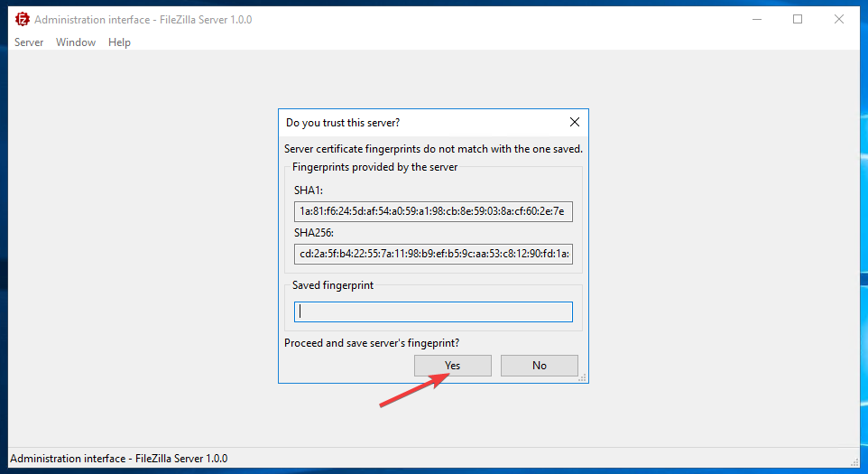
Task: Click 'Fingerprints provided by the server' group label
Action: point(374,167)
